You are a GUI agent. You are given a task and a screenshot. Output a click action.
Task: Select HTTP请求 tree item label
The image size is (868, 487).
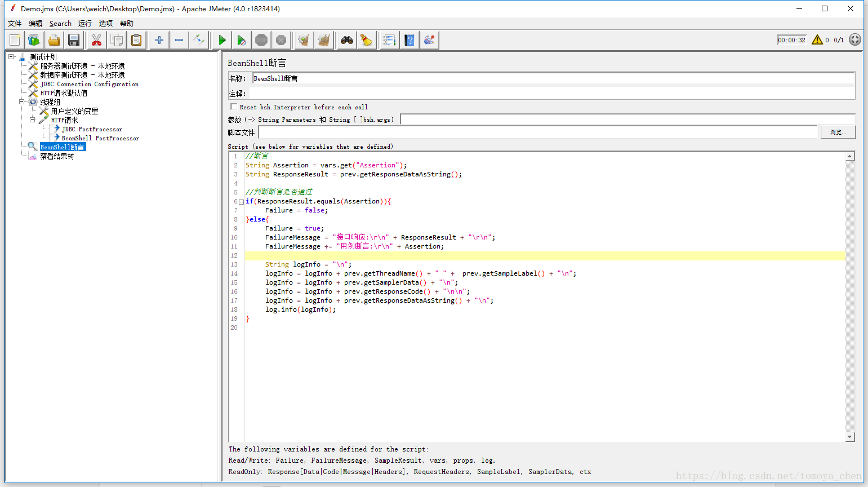(64, 120)
